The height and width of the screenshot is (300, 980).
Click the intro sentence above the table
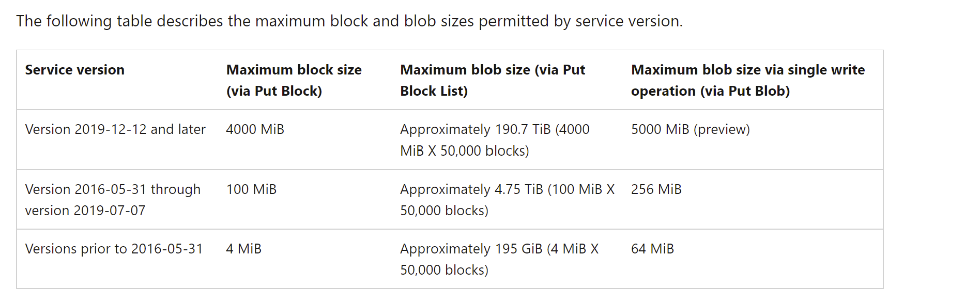pos(349,21)
